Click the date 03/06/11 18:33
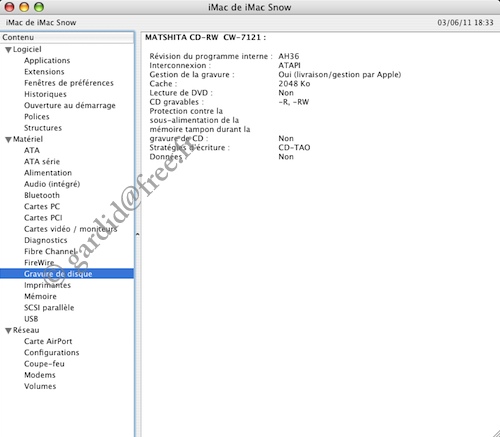Screen dimensions: 500x437 point(465,23)
